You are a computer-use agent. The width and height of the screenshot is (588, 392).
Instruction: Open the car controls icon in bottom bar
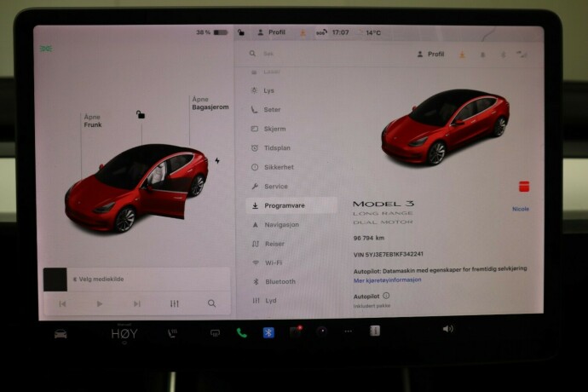coord(61,333)
